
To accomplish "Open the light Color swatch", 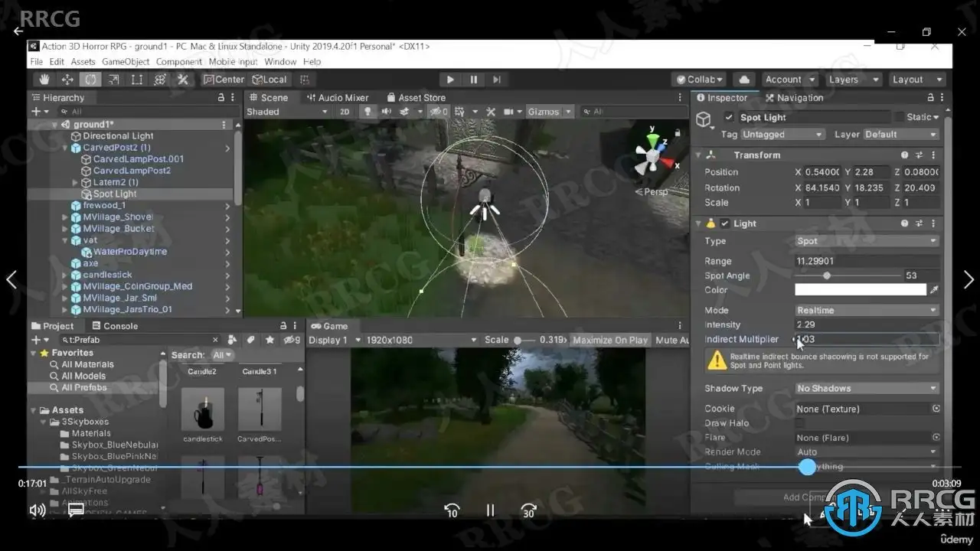I will pos(861,290).
